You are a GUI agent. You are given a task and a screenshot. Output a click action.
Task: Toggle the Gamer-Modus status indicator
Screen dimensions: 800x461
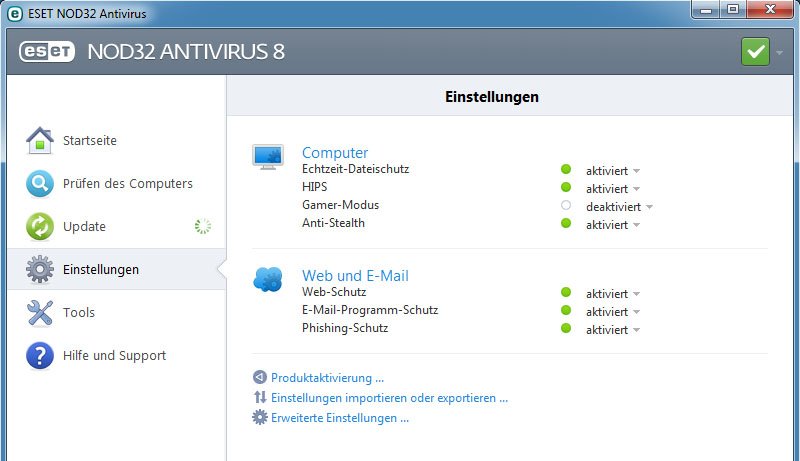[566, 206]
